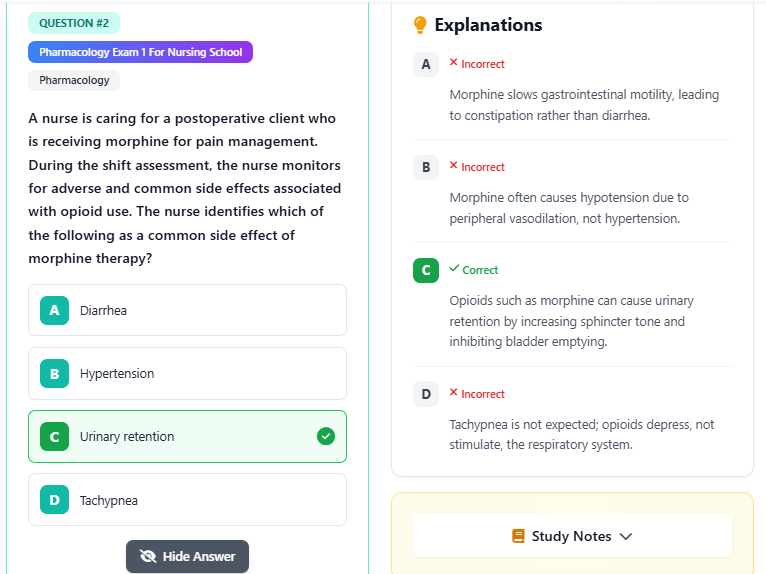The width and height of the screenshot is (766, 574).
Task: Click the D letter badge in Explanations
Action: click(x=426, y=394)
